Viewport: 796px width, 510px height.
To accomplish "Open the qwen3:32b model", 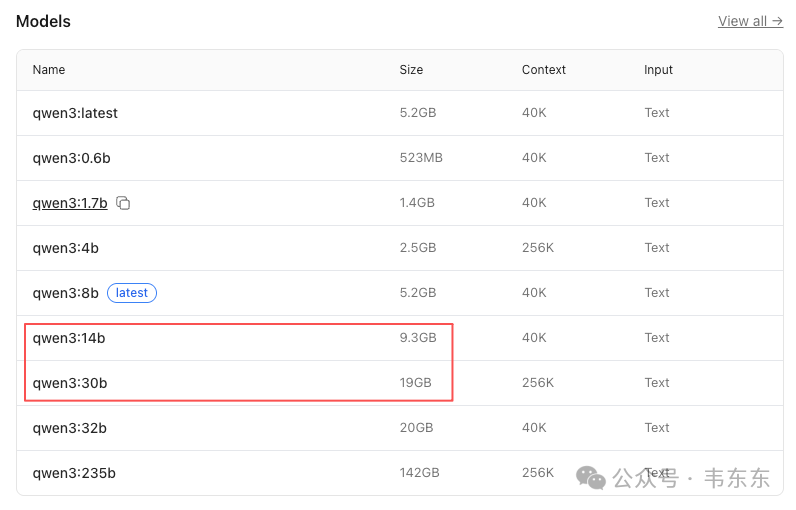I will pos(70,428).
